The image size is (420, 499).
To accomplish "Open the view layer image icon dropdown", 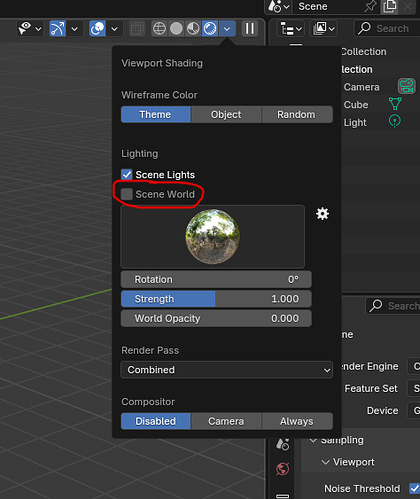I will [x=323, y=29].
